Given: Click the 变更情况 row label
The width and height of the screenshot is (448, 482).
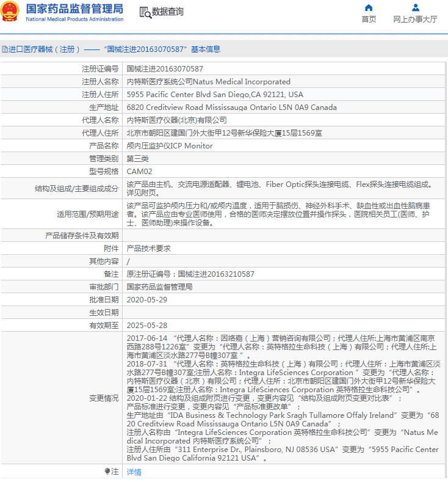Looking at the screenshot, I should click(104, 398).
